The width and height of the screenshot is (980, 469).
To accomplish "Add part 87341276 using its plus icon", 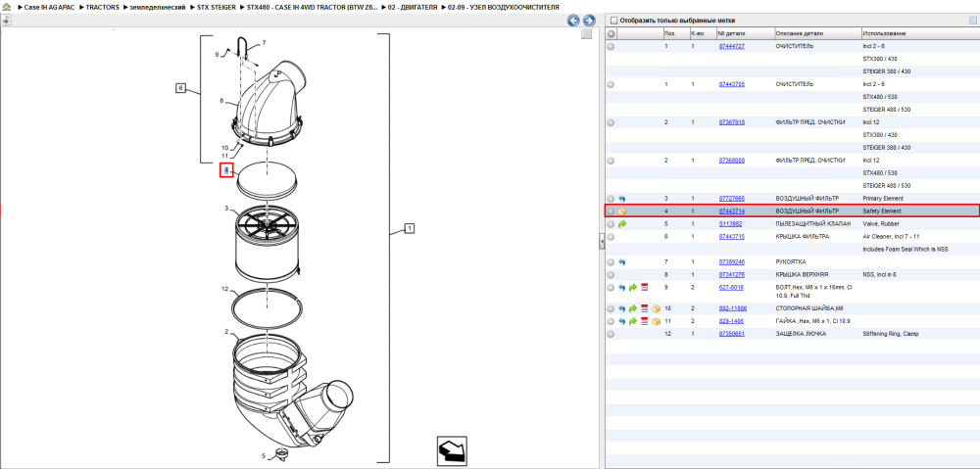I will click(612, 275).
